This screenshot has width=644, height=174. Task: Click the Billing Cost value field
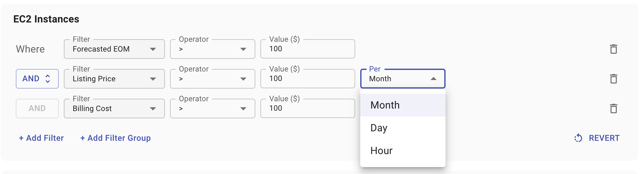tap(307, 109)
